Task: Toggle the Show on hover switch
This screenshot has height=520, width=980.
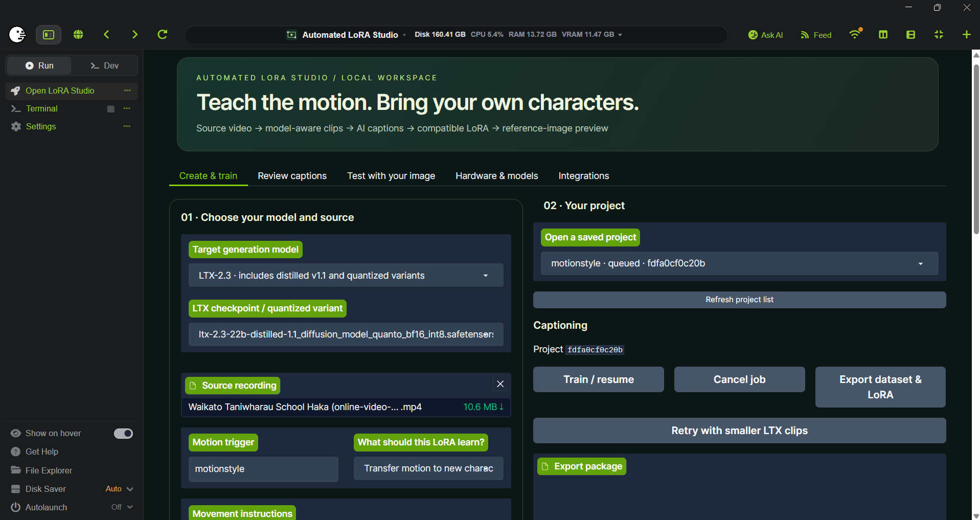Action: click(123, 434)
